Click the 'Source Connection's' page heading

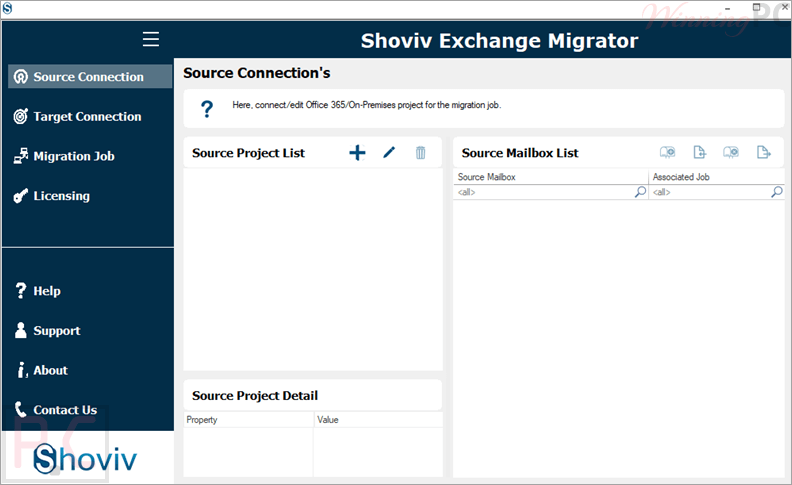click(257, 73)
